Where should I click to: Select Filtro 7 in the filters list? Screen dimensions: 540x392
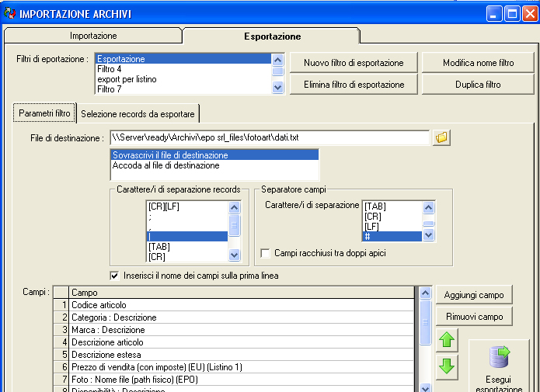[x=183, y=89]
